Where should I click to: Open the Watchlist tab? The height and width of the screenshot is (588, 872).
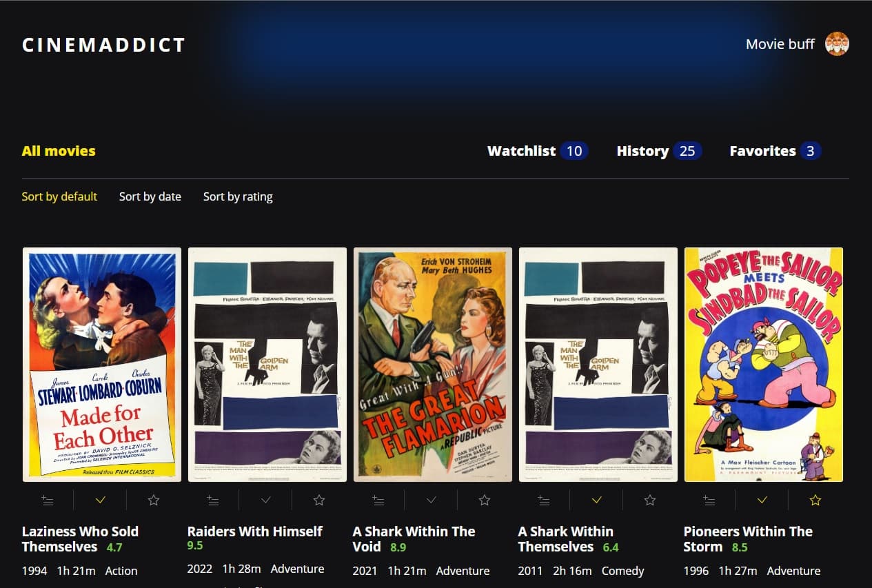coord(537,151)
